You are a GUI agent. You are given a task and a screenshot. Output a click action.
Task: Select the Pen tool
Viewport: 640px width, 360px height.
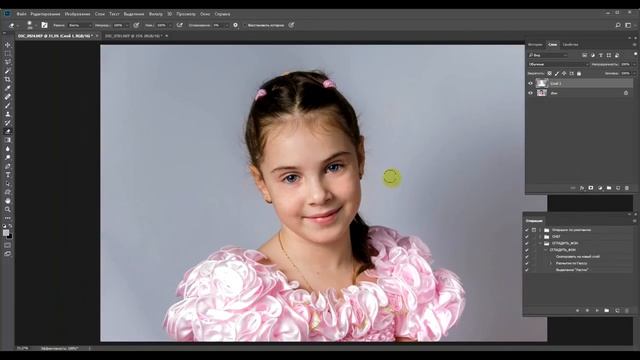point(7,166)
